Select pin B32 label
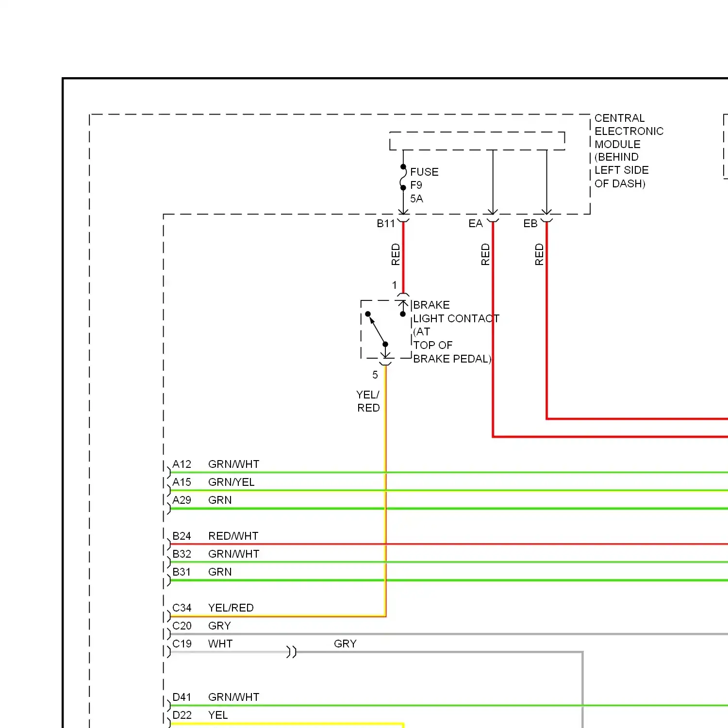 (x=182, y=554)
